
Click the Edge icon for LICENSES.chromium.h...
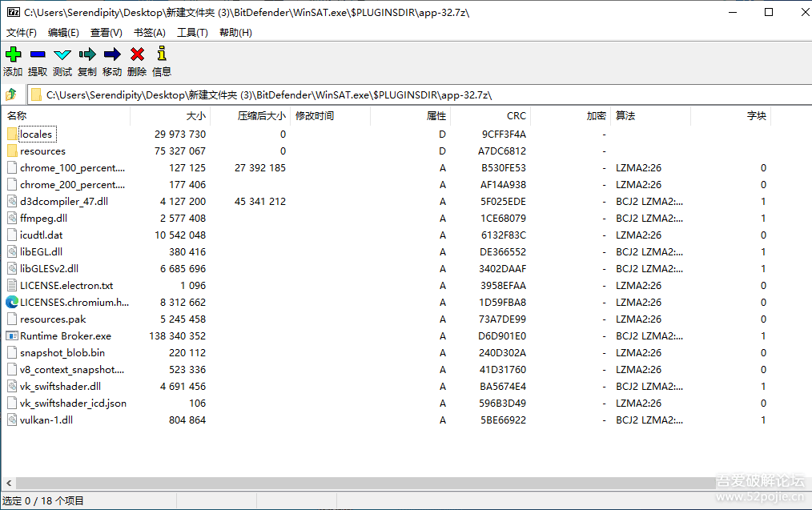tap(12, 302)
